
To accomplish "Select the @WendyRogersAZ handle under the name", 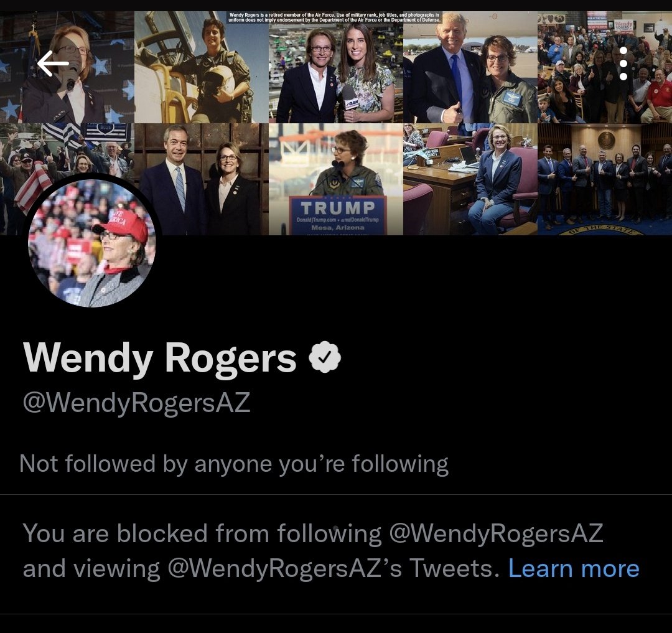I will coord(136,403).
